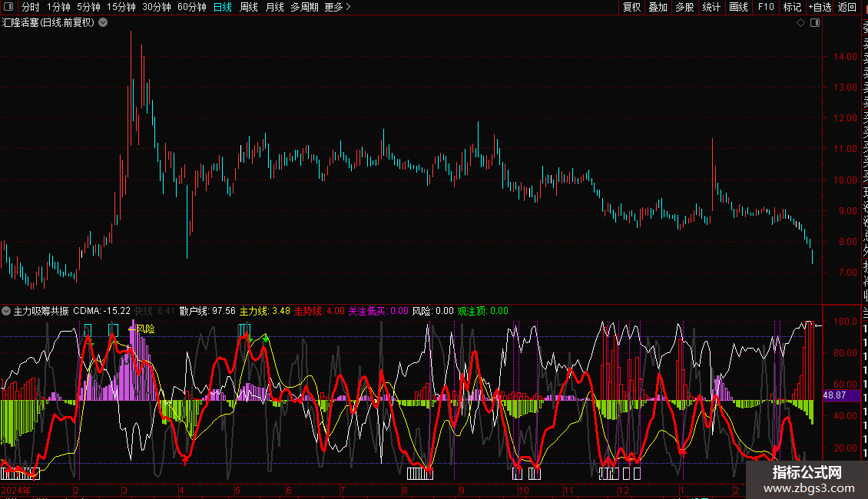Image resolution: width=868 pixels, height=499 pixels.
Task: Open the 多周期 multi-period view
Action: (304, 7)
